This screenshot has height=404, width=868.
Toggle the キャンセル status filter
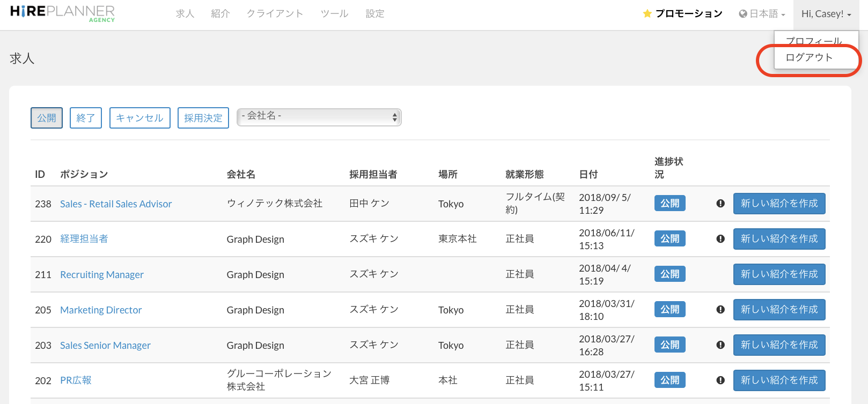139,118
